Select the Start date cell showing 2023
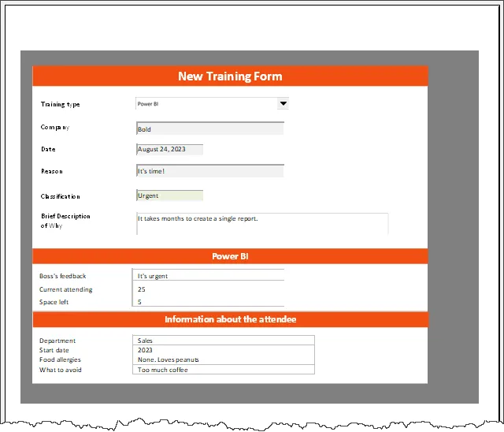This screenshot has width=504, height=432. (224, 350)
